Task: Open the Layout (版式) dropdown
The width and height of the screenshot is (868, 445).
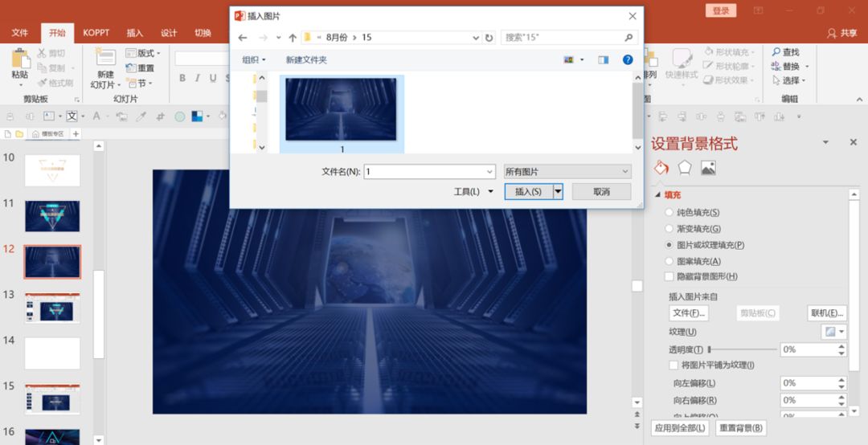Action: (x=143, y=53)
